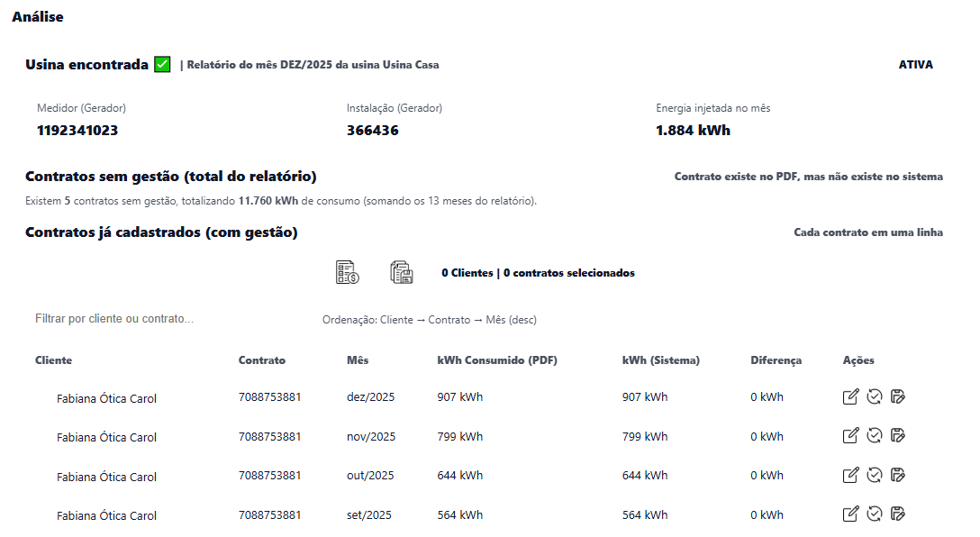Click the Cliente column header
This screenshot has width=980, height=537.
(x=53, y=360)
